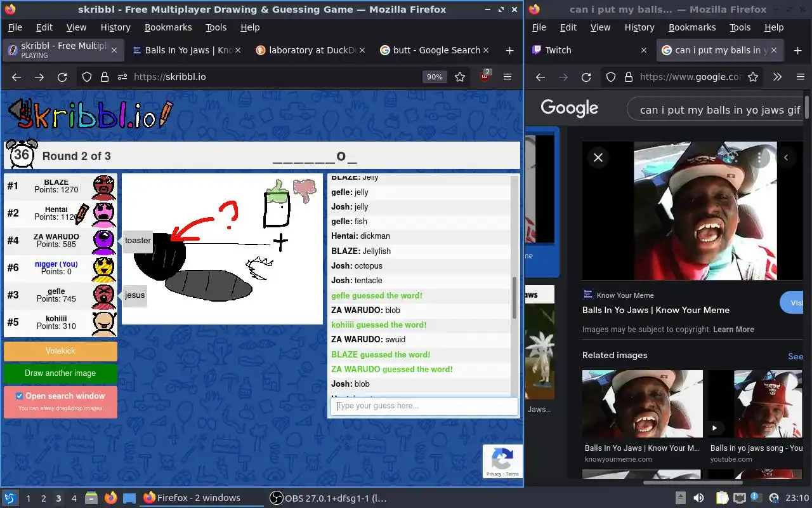Click the 'Type your guess here' input

pyautogui.click(x=424, y=406)
